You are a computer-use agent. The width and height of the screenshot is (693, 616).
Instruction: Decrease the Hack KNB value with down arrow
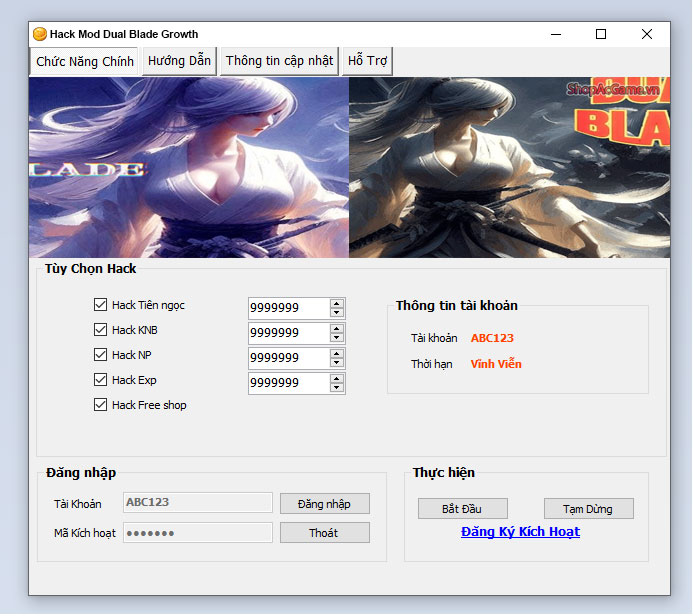tap(337, 338)
